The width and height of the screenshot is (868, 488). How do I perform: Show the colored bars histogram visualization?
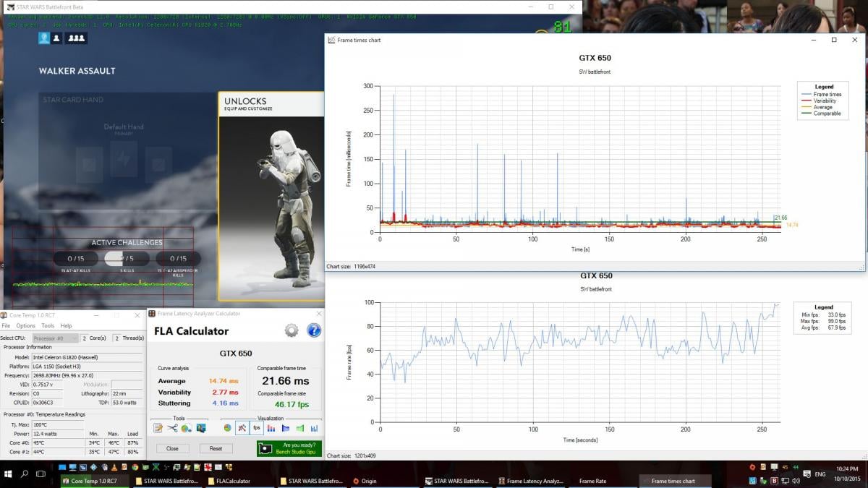pyautogui.click(x=271, y=428)
